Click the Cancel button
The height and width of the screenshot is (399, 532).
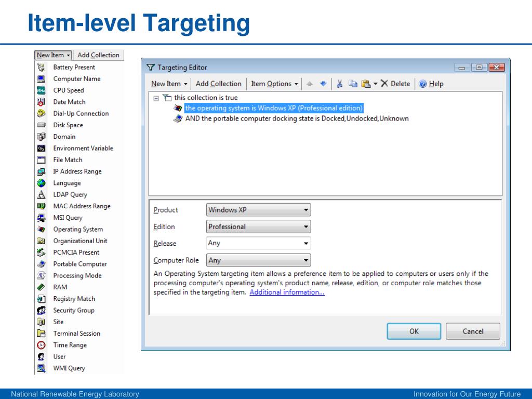click(x=473, y=331)
